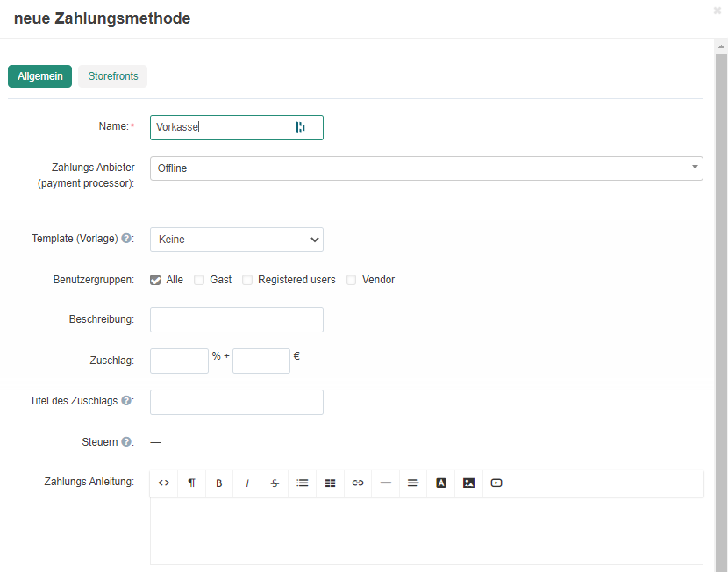The width and height of the screenshot is (728, 572).
Task: Click the Zuschlag euro amount field
Action: pyautogui.click(x=261, y=361)
